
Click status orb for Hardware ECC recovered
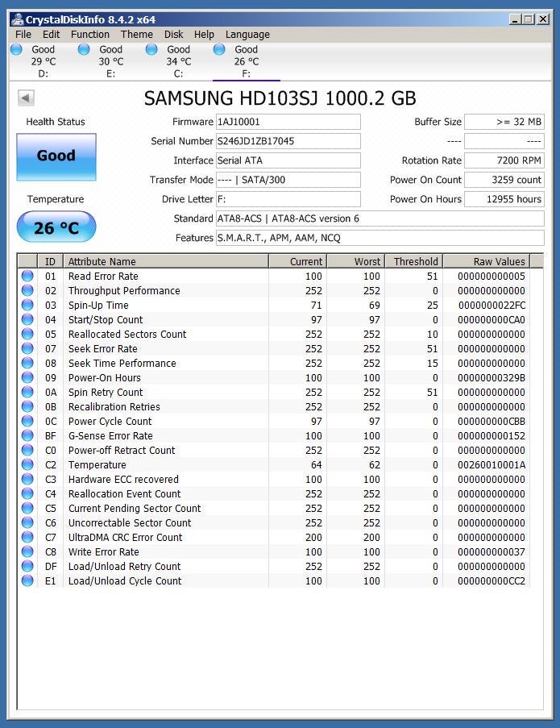point(27,479)
